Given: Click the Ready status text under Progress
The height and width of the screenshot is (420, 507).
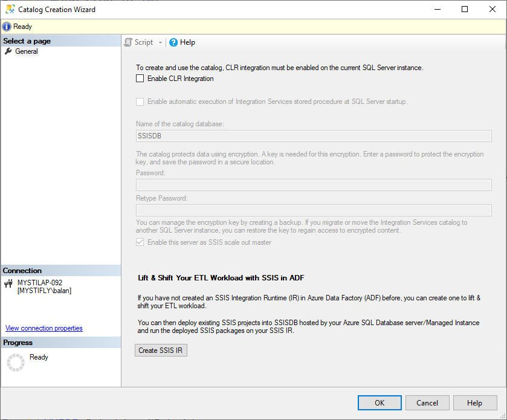Looking at the screenshot, I should (x=39, y=357).
